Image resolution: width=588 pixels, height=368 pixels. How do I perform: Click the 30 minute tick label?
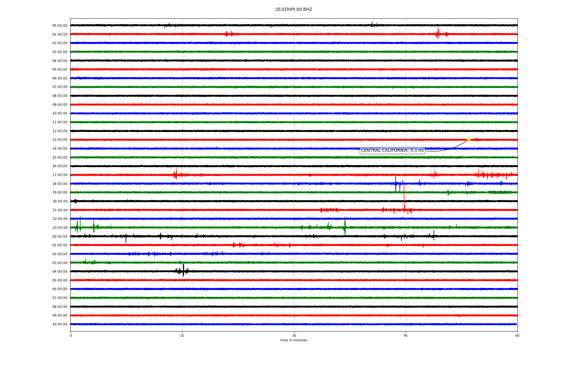(x=294, y=336)
